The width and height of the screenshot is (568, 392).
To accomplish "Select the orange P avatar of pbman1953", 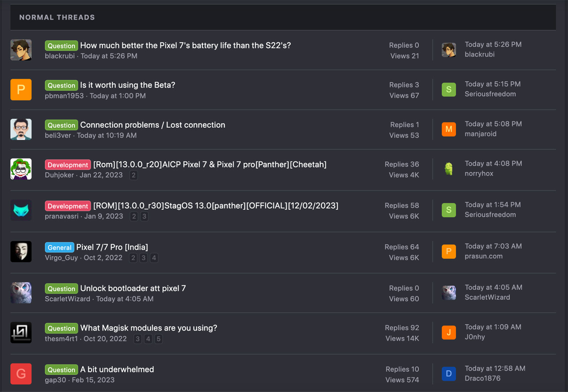I will [x=21, y=89].
